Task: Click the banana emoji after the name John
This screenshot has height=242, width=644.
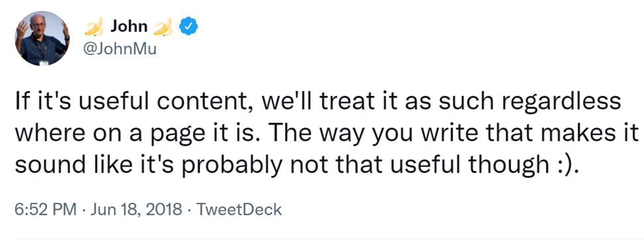Action: pos(163,27)
